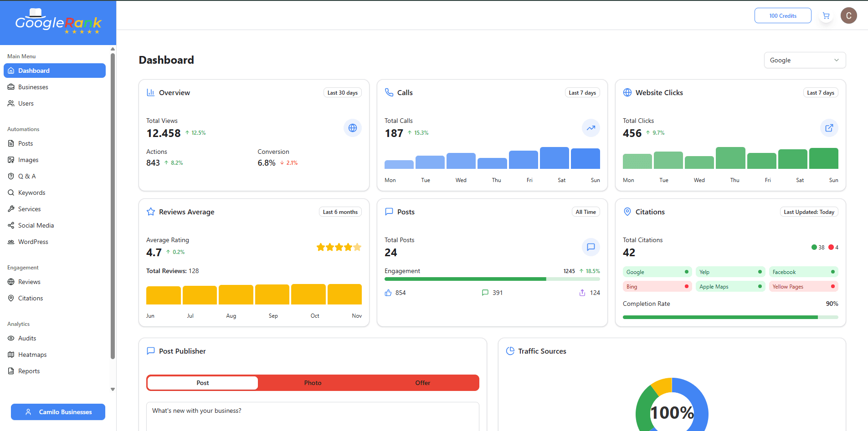Open Audits under Analytics
The height and width of the screenshot is (431, 868).
(55, 338)
